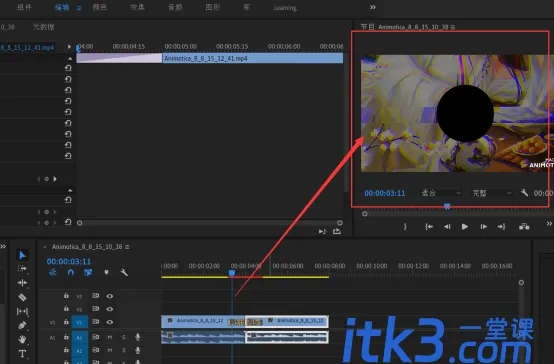554x364 pixels.
Task: Click timeline panel timecode 00:00:03:11
Action: [69, 262]
